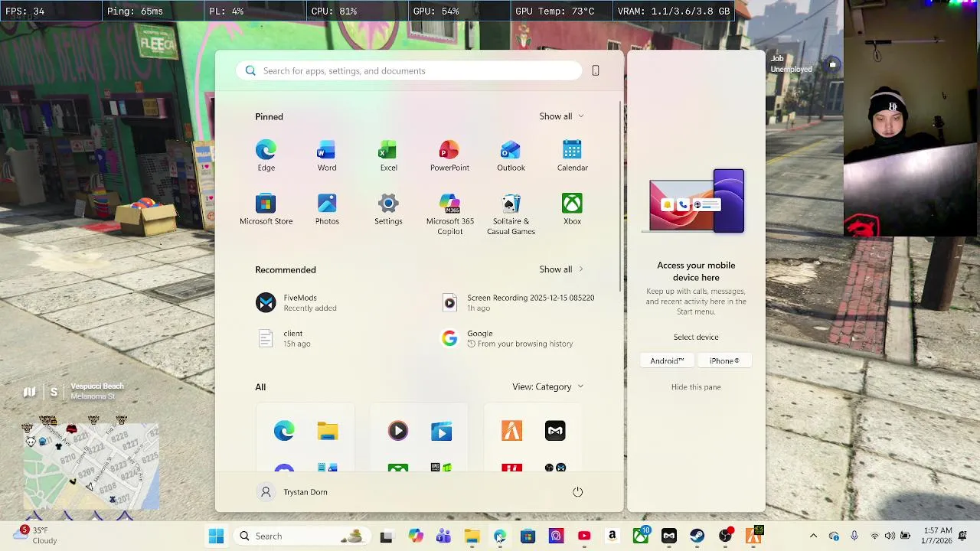
Task: Open Copilot from the taskbar
Action: coord(415,536)
